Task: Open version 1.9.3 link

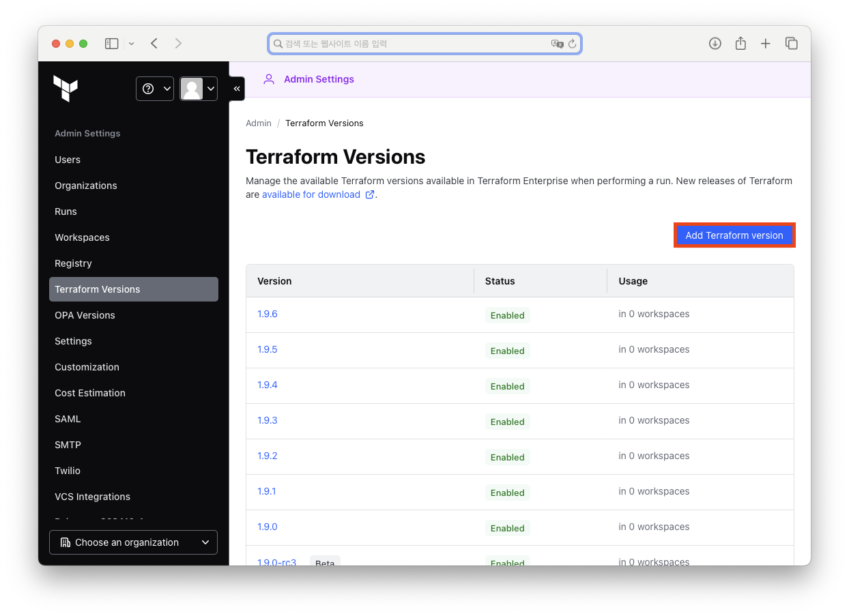Action: click(268, 420)
